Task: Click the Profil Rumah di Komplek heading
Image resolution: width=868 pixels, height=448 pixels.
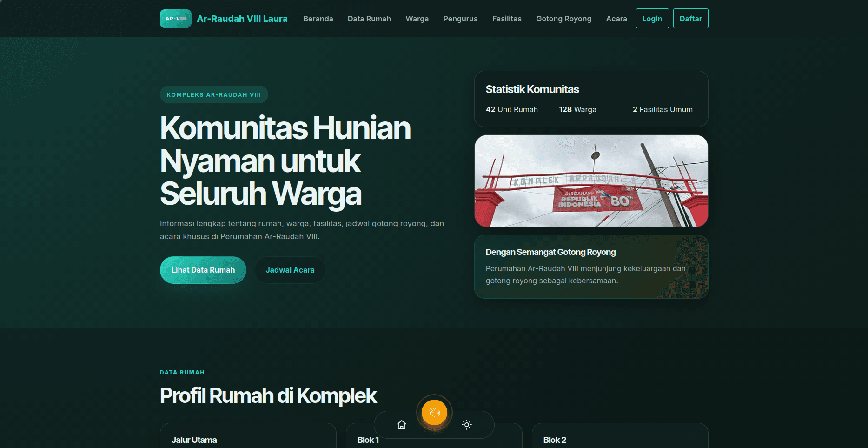Action: 268,396
